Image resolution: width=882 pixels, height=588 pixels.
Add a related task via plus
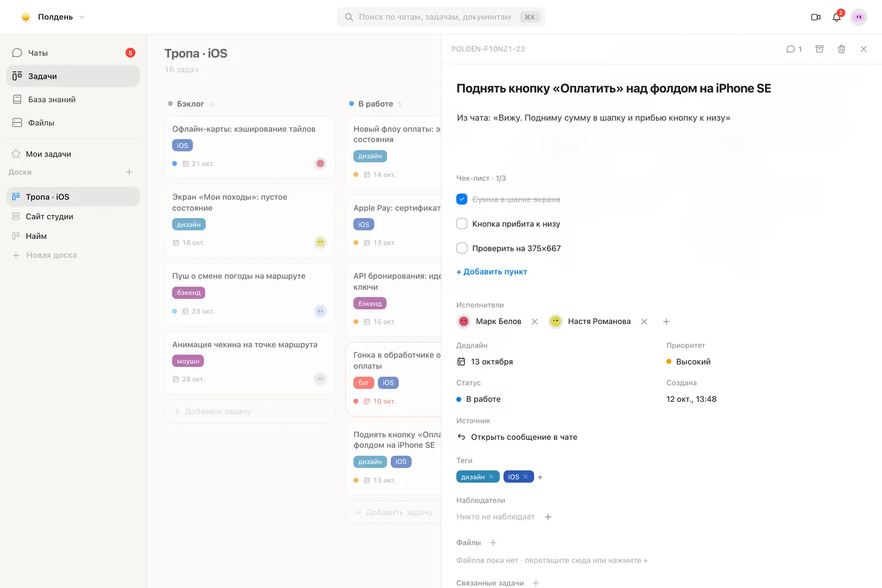536,583
